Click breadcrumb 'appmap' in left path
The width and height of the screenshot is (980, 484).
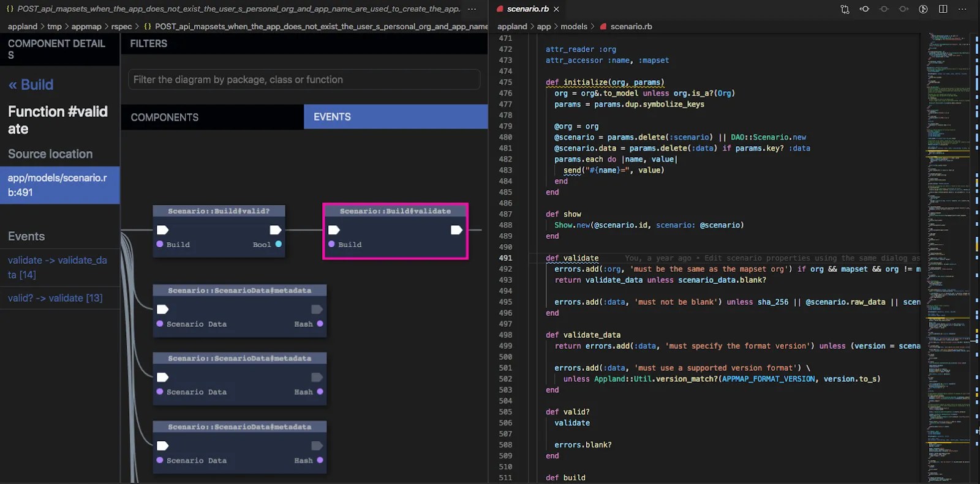tap(86, 26)
